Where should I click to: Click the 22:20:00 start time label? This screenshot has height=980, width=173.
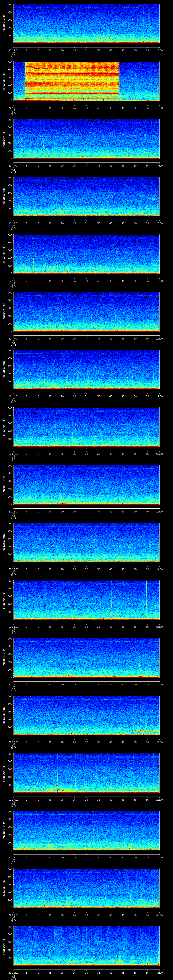point(13,396)
